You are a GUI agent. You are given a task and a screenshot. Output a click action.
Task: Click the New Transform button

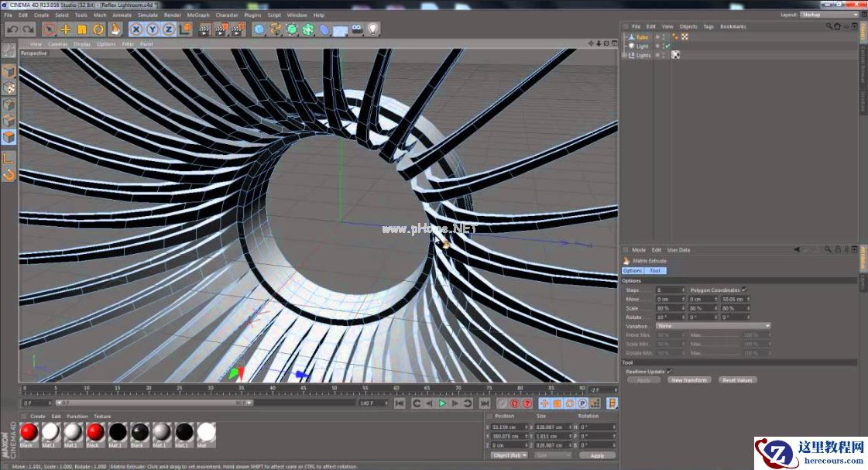688,380
